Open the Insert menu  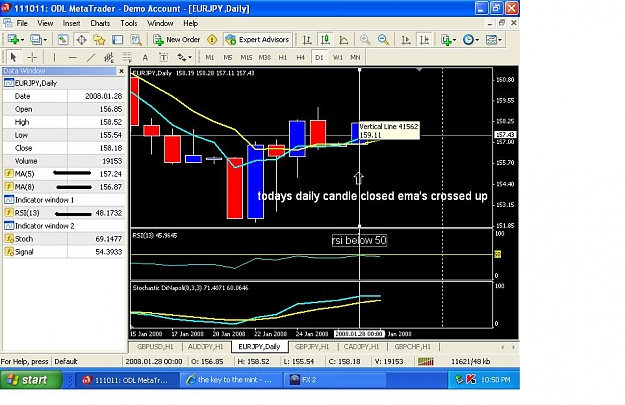coord(71,24)
